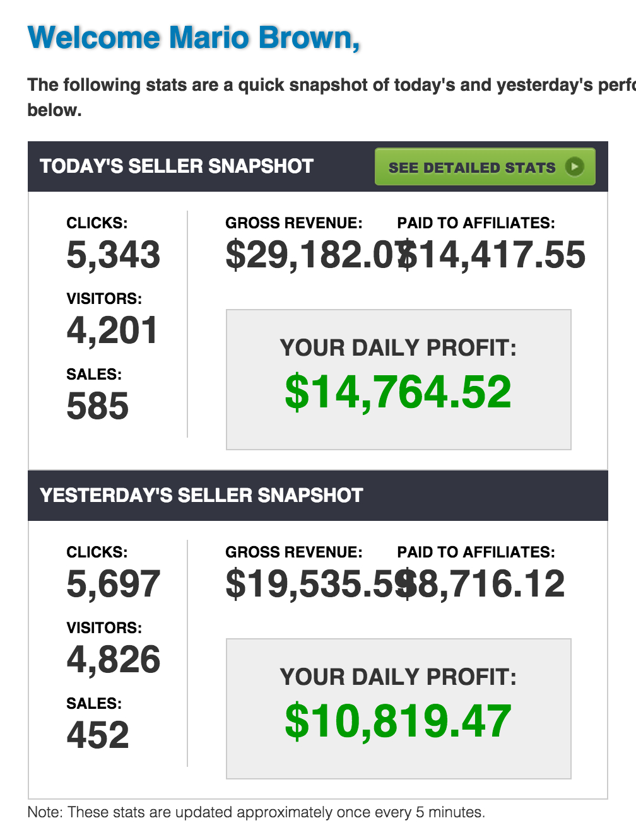
Task: Click today's clicks value 5,343
Action: pos(114,255)
